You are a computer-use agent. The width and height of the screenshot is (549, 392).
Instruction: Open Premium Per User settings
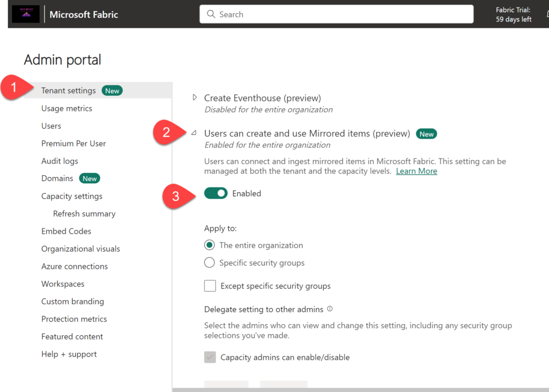[x=73, y=144]
